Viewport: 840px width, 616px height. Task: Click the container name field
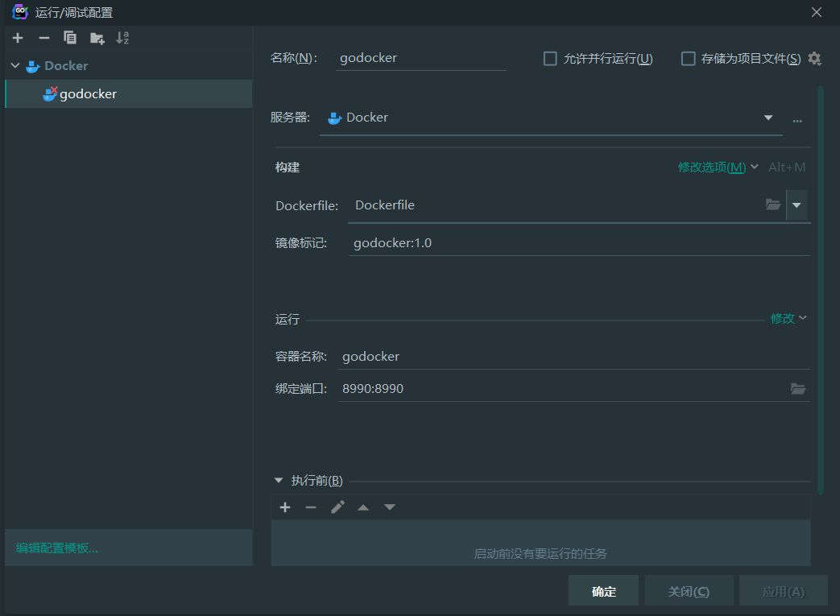(573, 357)
